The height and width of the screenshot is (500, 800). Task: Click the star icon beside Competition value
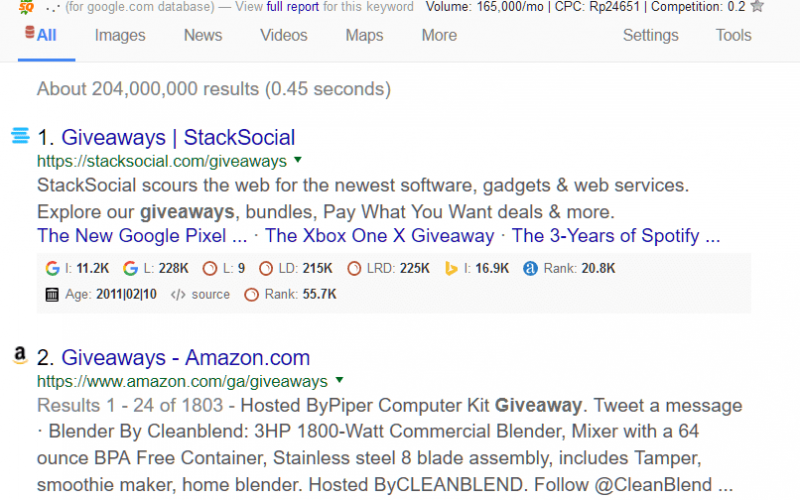coord(758,6)
